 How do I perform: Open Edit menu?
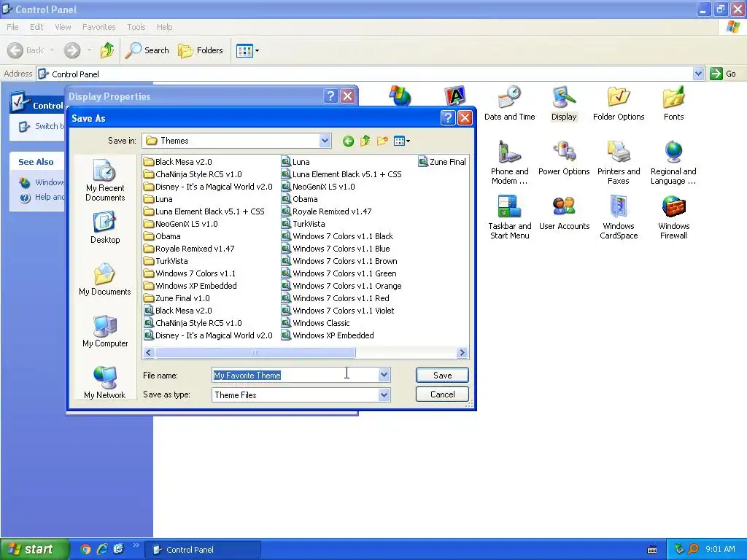(36, 27)
